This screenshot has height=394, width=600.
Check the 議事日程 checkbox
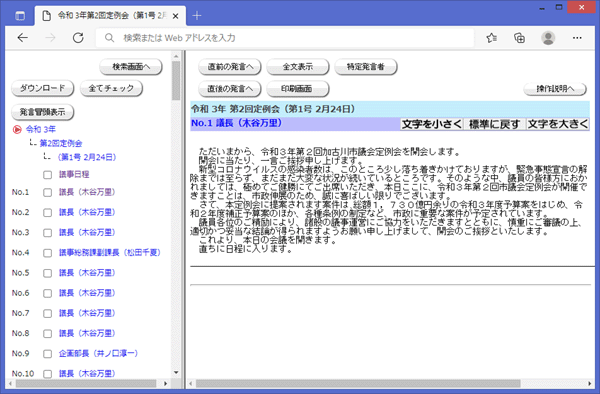[47, 175]
